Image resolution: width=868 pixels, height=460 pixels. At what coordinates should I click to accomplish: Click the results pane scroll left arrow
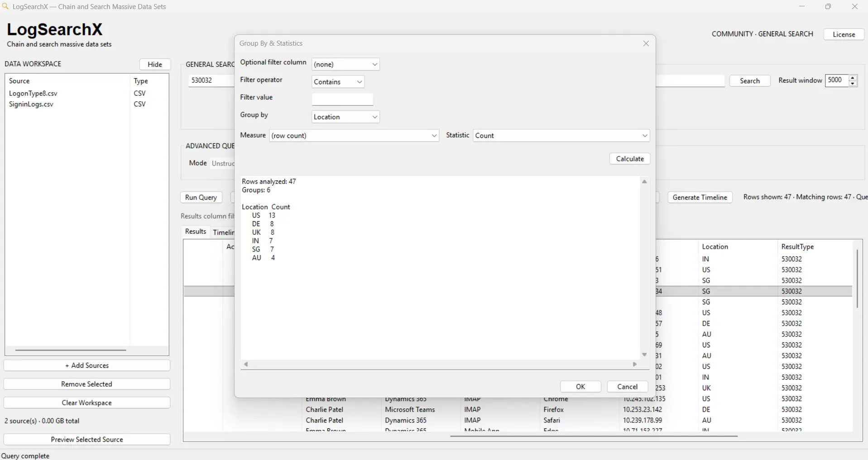click(x=246, y=364)
